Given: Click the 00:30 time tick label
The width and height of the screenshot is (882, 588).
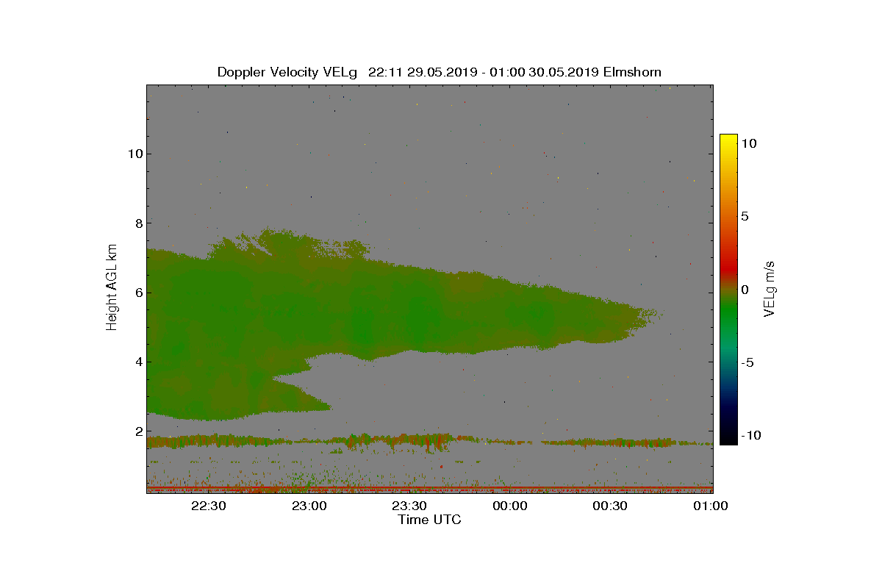Looking at the screenshot, I should (x=610, y=506).
